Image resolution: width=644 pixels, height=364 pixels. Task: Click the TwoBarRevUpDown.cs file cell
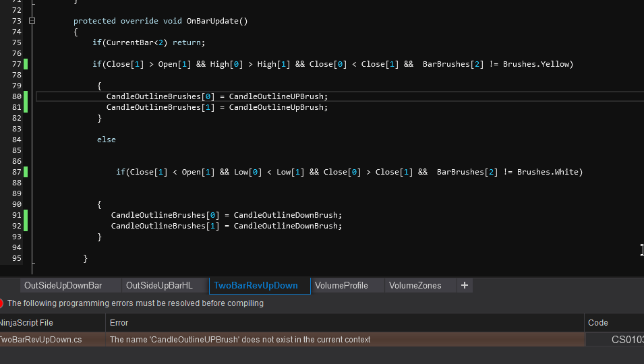tap(40, 340)
